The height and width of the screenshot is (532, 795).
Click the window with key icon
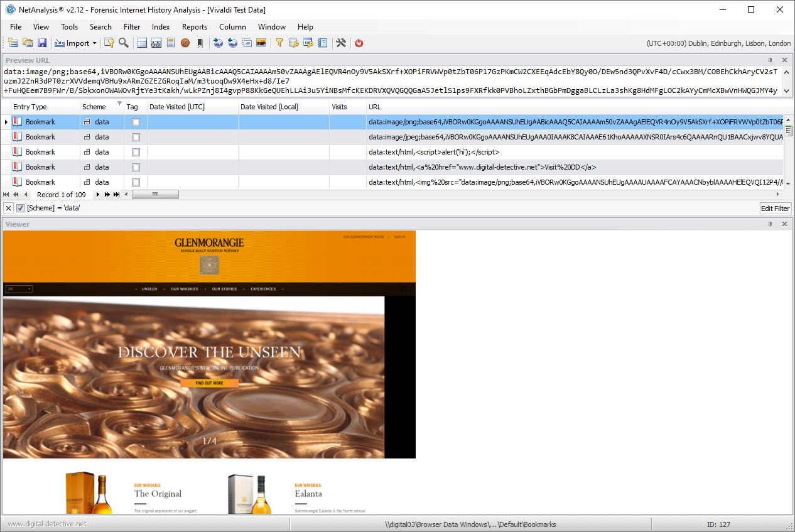[308, 43]
